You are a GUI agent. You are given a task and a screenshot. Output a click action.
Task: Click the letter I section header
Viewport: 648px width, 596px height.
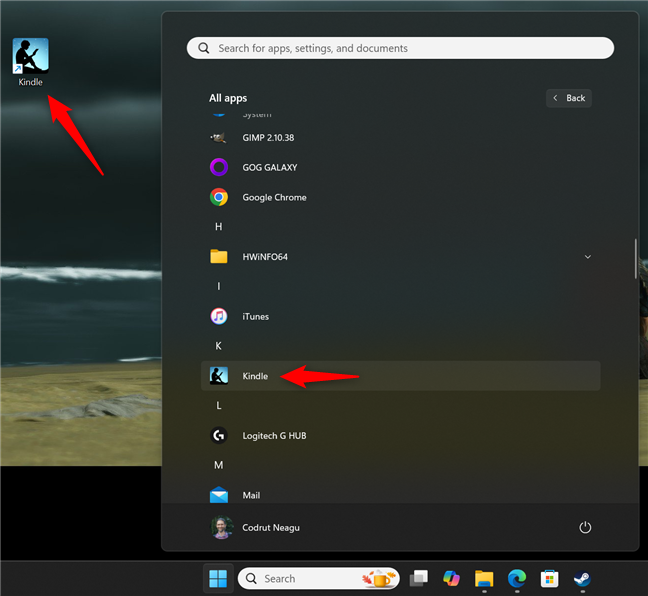point(219,286)
